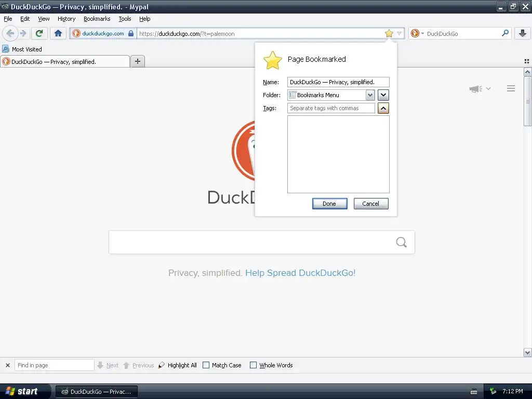Screen dimensions: 532x399
Task: Open the search engine selector dropdown
Action: tap(417, 33)
